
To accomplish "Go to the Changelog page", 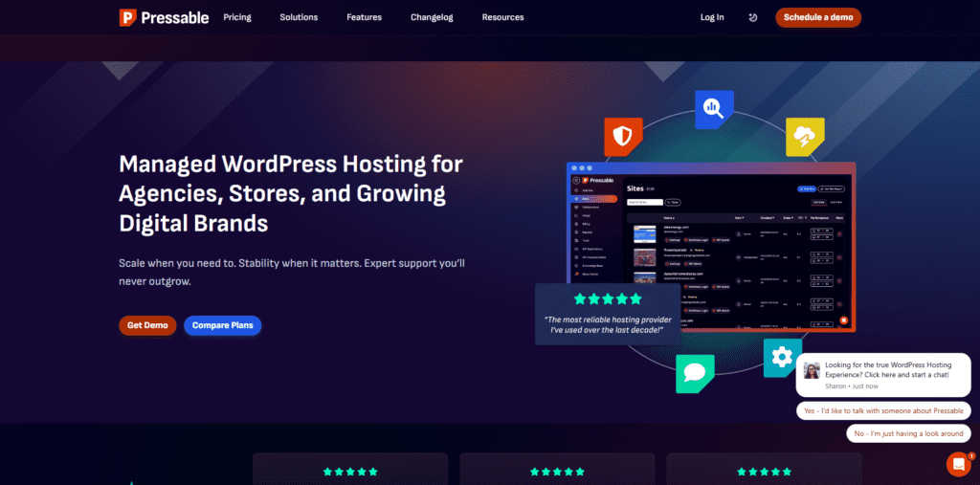I will click(x=432, y=17).
